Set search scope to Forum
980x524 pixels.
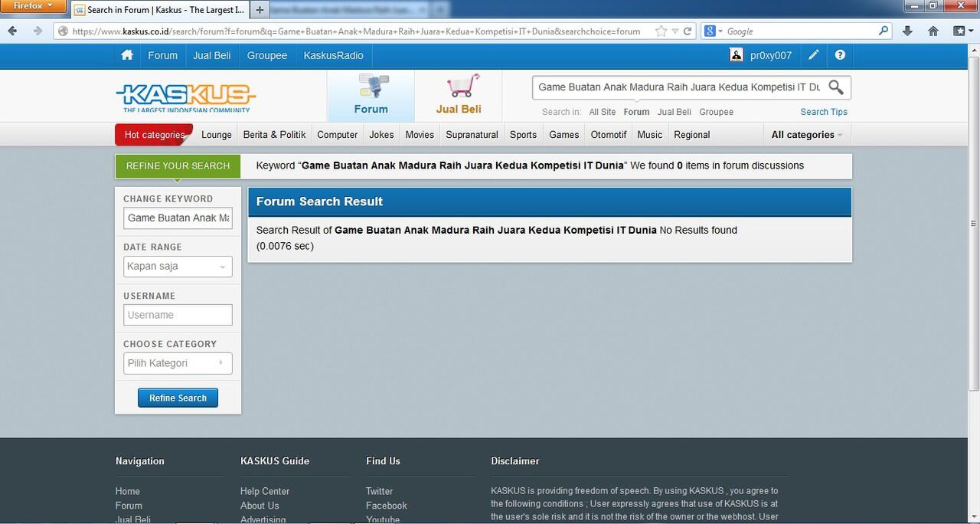pyautogui.click(x=636, y=112)
